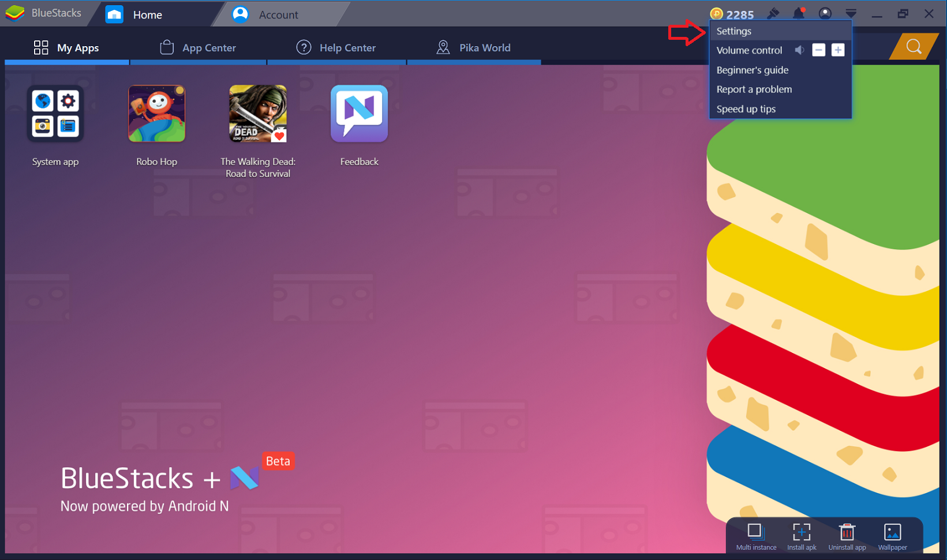Screen dimensions: 947x560
Task: Click the pin icon in the title bar
Action: (x=773, y=13)
